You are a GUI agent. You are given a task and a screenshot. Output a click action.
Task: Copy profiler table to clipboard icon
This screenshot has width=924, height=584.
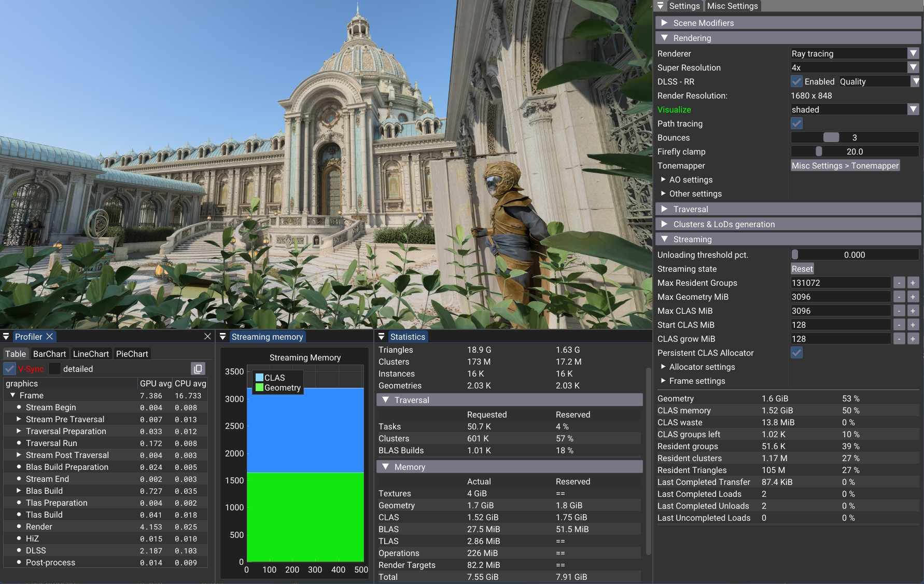(198, 369)
